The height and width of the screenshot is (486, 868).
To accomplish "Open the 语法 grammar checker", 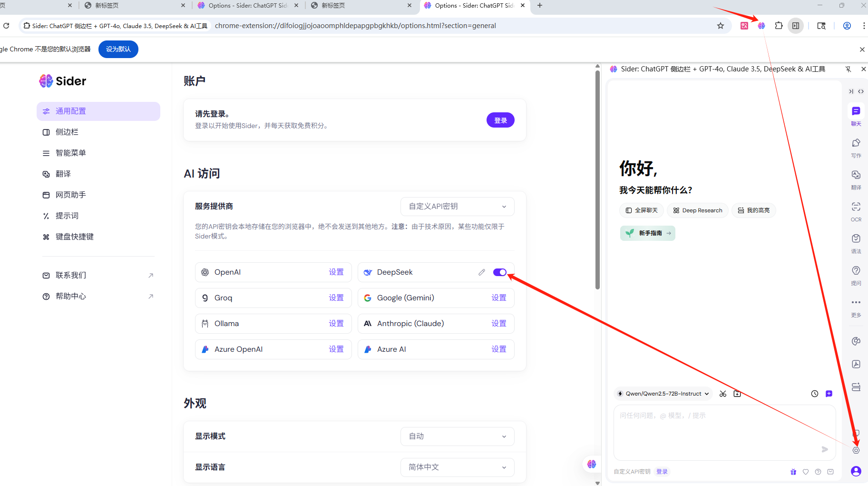I will pos(856,238).
